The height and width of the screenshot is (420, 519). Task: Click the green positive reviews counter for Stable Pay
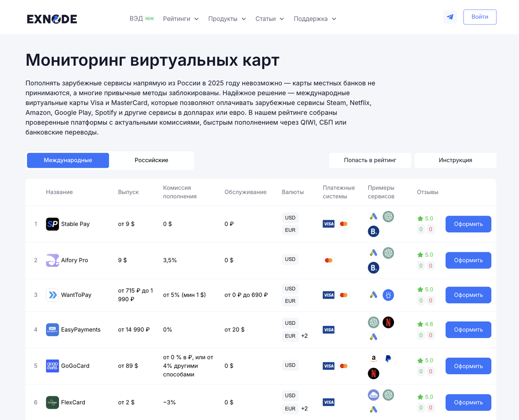point(420,229)
